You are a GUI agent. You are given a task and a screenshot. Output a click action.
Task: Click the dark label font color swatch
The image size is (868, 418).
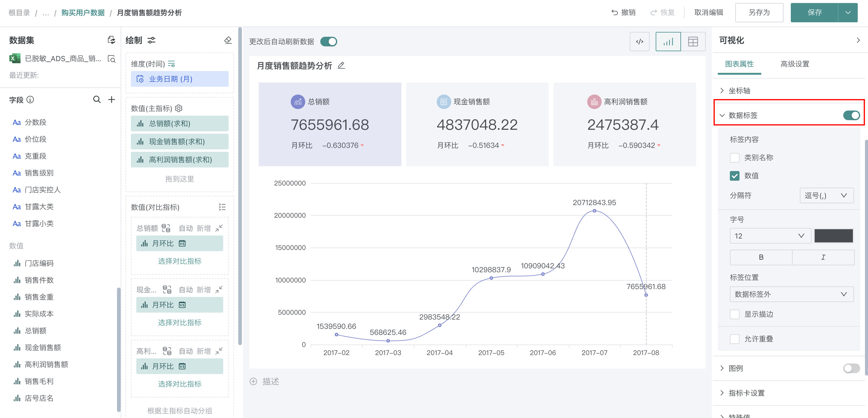pyautogui.click(x=833, y=236)
